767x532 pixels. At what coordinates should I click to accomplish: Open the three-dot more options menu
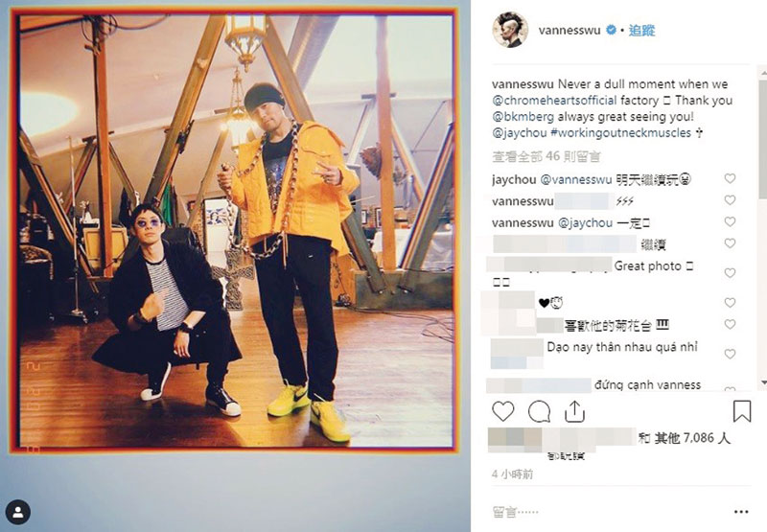[741, 512]
